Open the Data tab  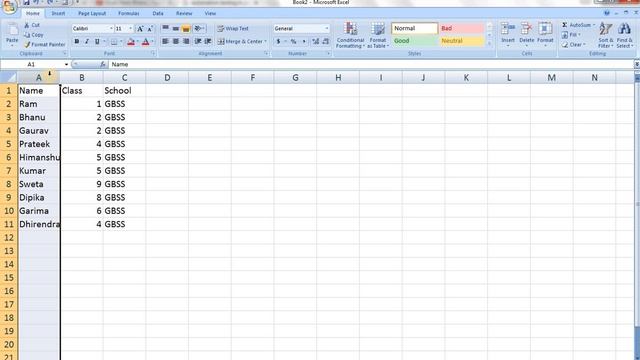tap(158, 13)
